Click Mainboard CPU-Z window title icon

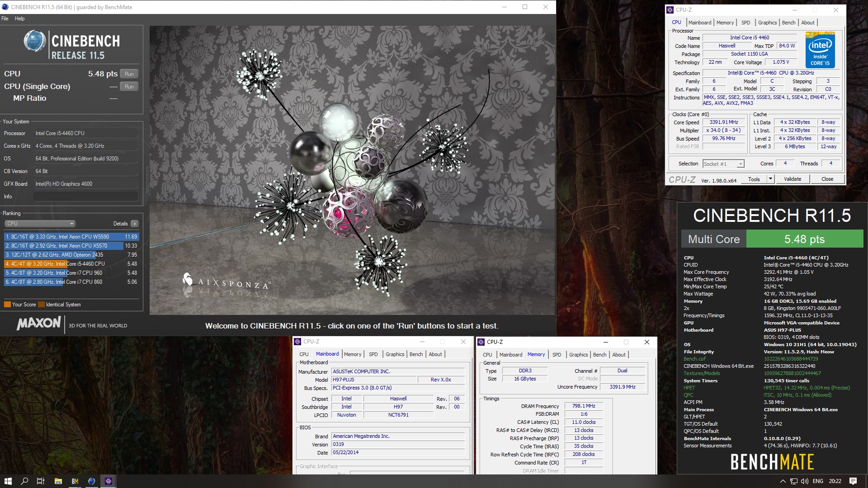tap(298, 342)
